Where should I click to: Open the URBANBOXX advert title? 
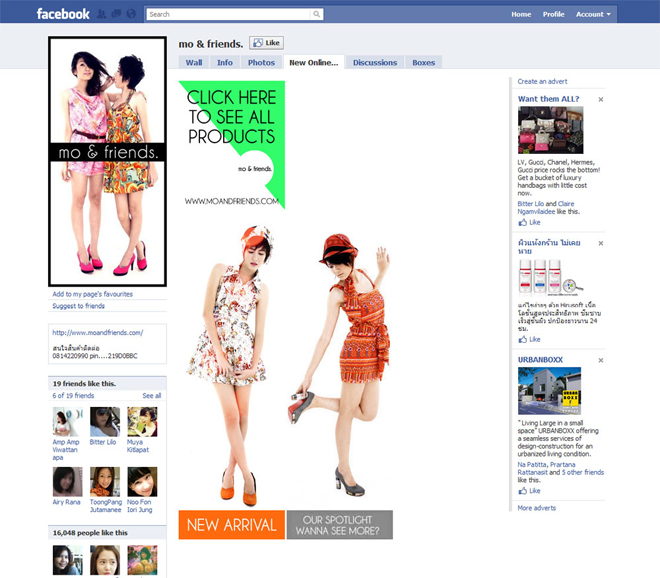(x=540, y=360)
